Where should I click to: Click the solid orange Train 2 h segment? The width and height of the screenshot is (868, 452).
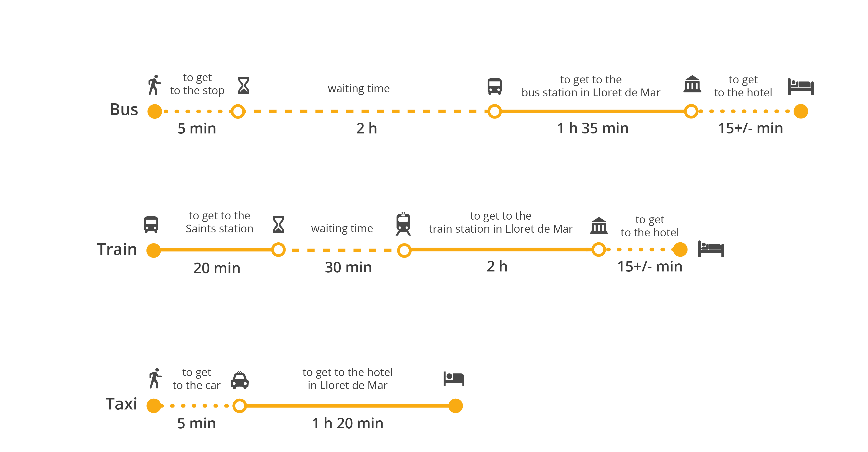[x=501, y=249]
